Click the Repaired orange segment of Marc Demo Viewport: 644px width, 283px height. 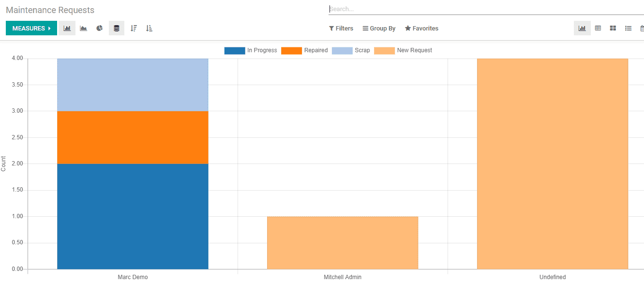[x=133, y=137]
